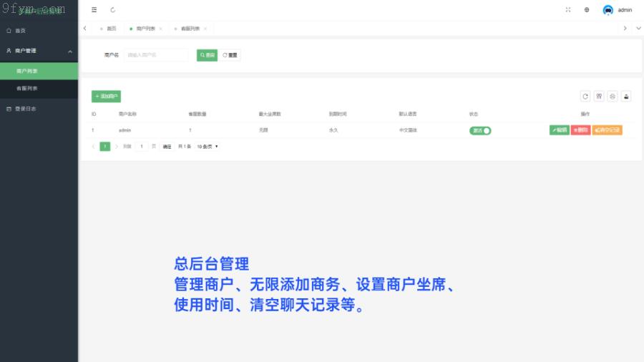Screen dimensions: 644x362
Task: Export the merchant table data
Action: [x=626, y=96]
